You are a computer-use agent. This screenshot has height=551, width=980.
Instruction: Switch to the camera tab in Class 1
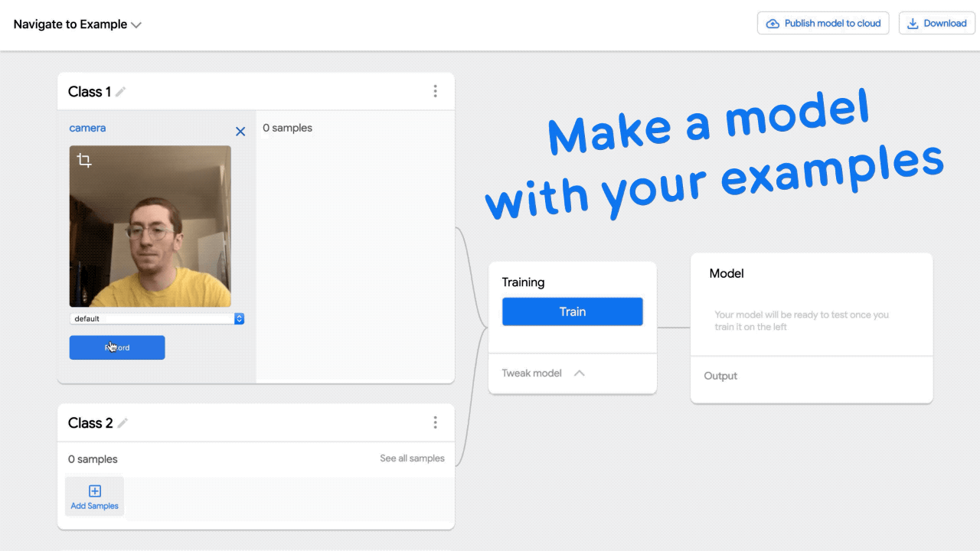point(87,128)
